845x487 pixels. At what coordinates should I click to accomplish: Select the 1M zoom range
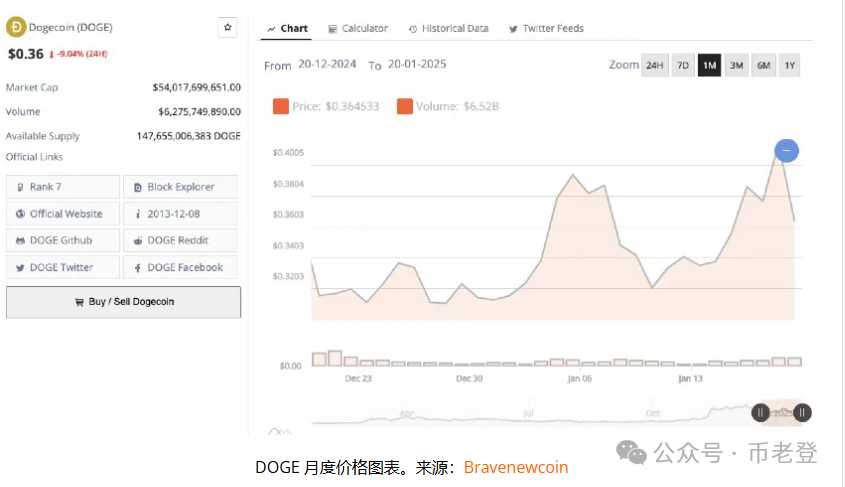pyautogui.click(x=709, y=65)
